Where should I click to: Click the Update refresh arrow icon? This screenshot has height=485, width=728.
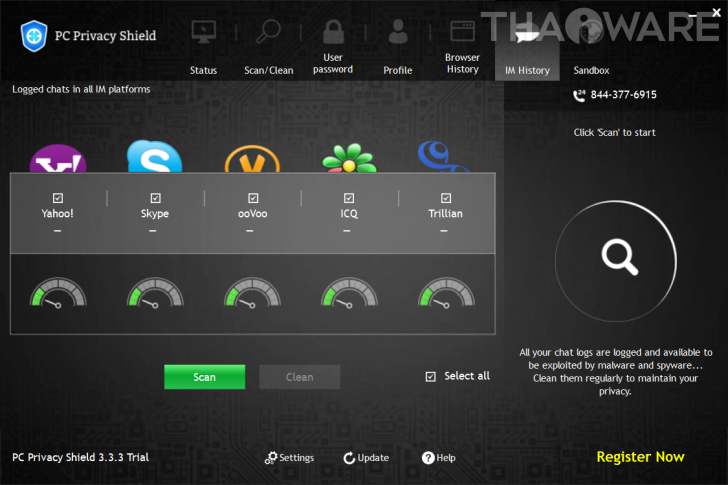[x=349, y=458]
